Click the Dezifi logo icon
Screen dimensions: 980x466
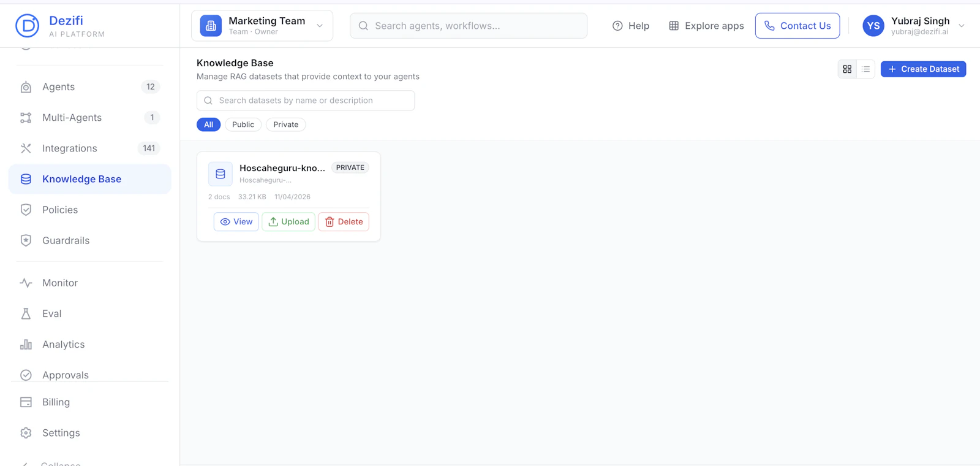click(27, 26)
